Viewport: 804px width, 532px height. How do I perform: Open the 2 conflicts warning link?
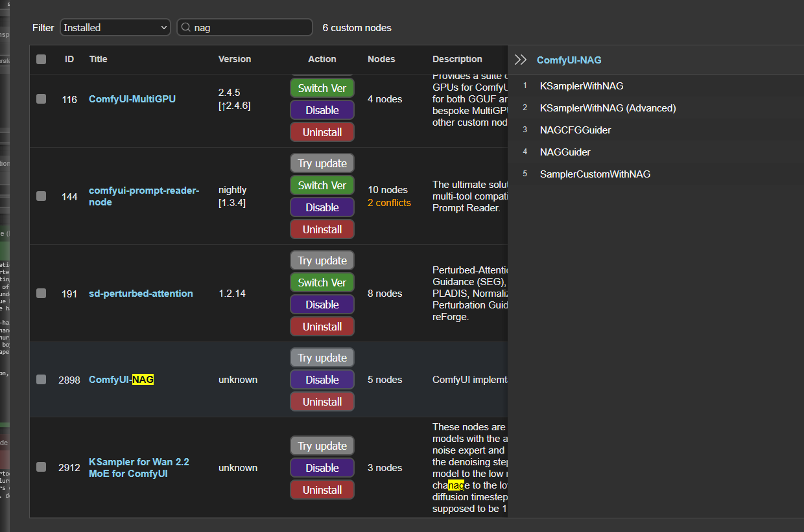389,203
